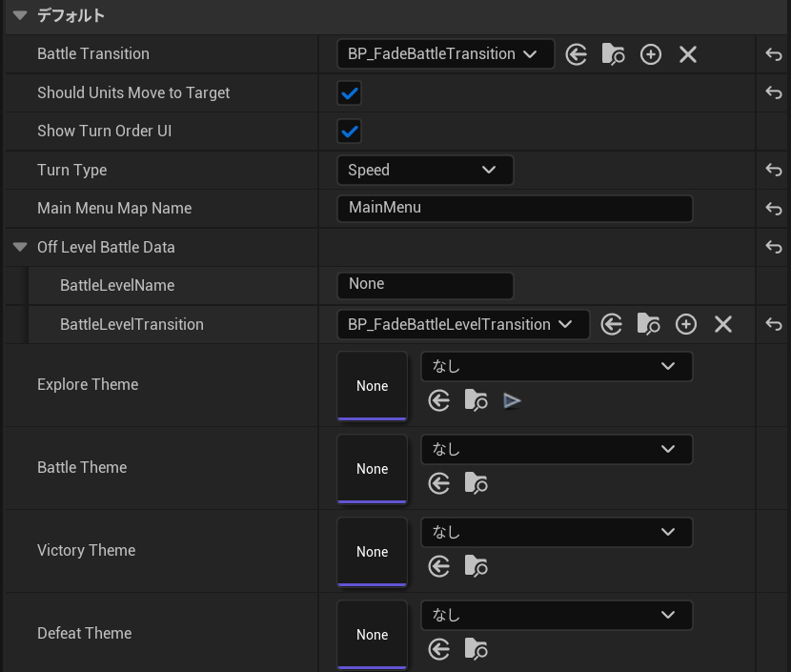The height and width of the screenshot is (672, 791).
Task: Create new Battle Transition blueprint with plus icon
Action: [651, 54]
